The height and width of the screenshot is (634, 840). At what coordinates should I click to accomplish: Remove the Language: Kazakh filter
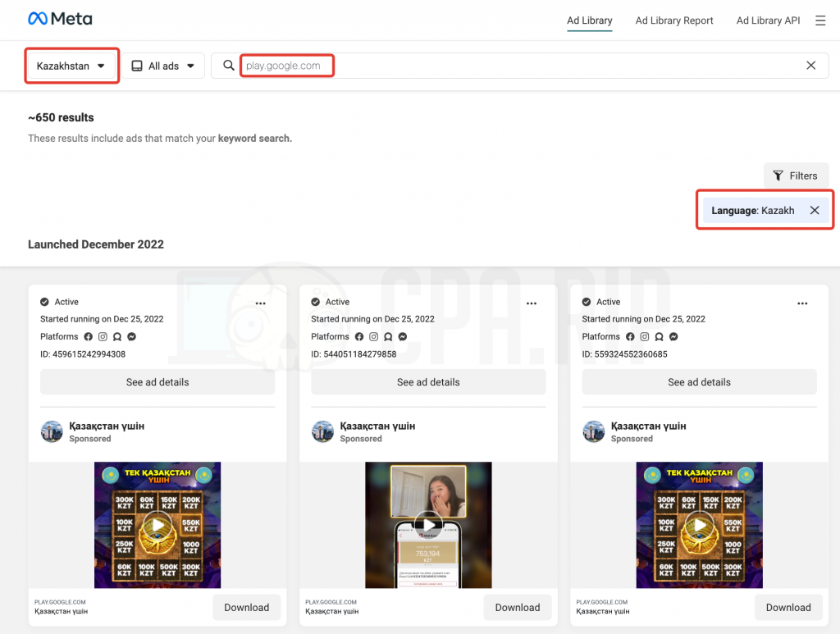[x=815, y=211]
